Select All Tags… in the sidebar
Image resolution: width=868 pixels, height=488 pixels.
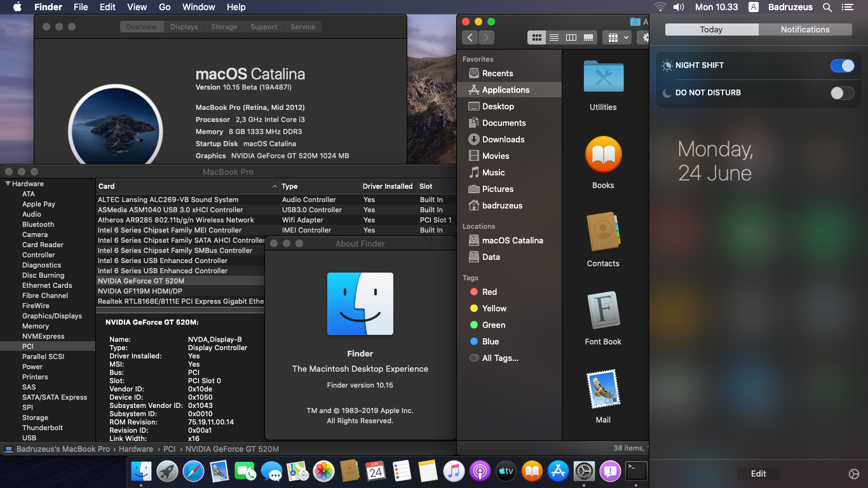pyautogui.click(x=500, y=358)
